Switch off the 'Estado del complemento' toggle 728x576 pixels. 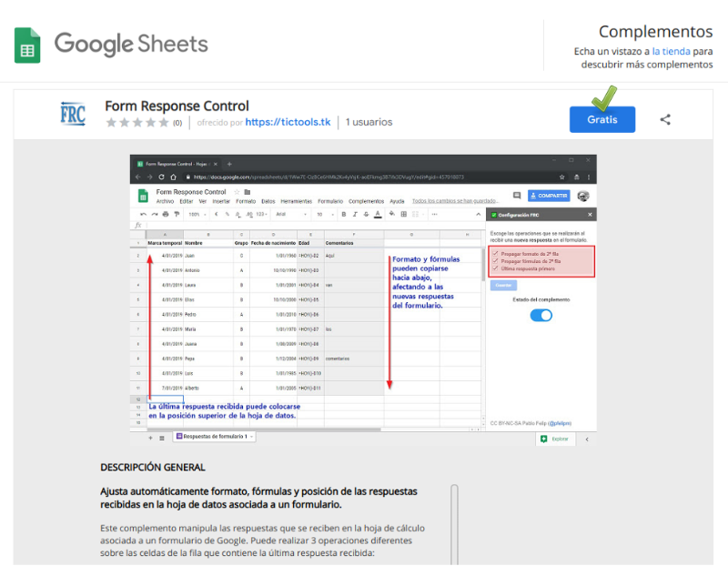[541, 316]
